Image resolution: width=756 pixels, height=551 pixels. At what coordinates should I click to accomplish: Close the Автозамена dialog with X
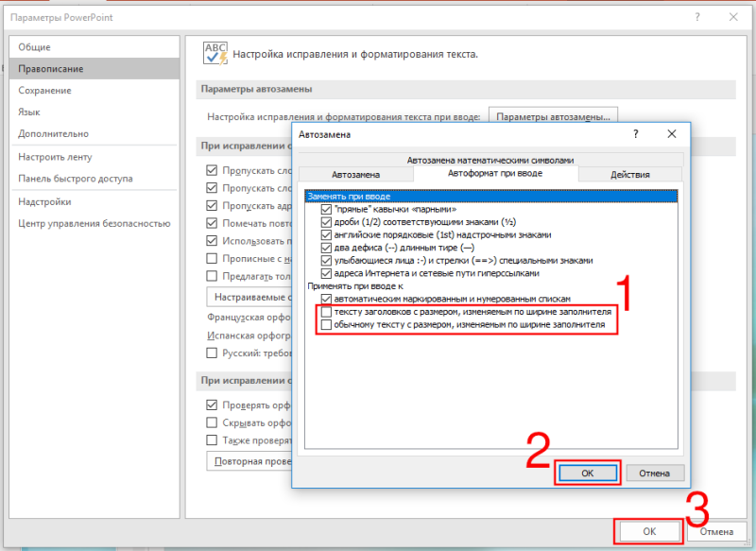[x=672, y=134]
